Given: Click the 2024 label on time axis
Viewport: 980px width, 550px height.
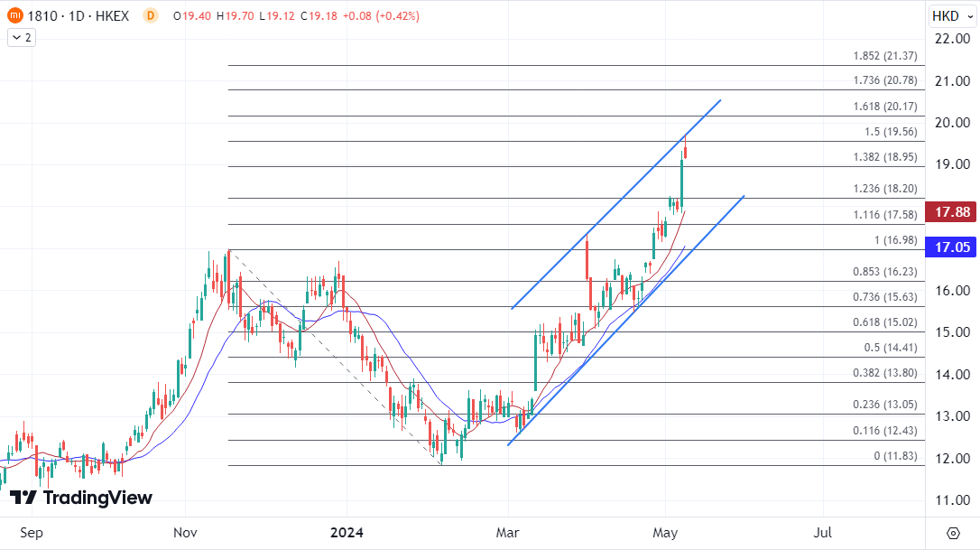Looking at the screenshot, I should [x=347, y=532].
